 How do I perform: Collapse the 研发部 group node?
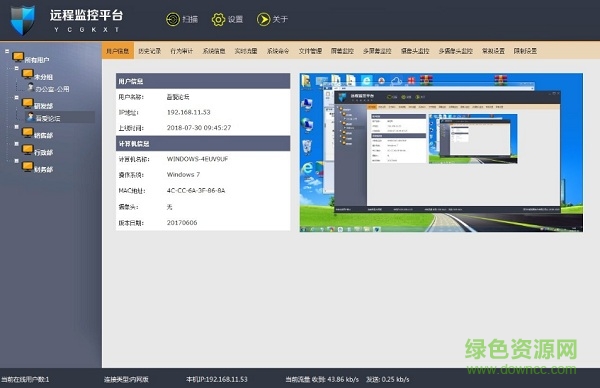point(16,98)
